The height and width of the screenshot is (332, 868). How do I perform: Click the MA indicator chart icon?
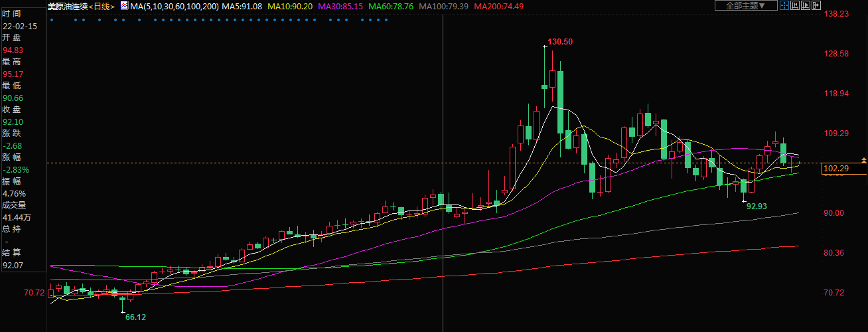pos(124,6)
